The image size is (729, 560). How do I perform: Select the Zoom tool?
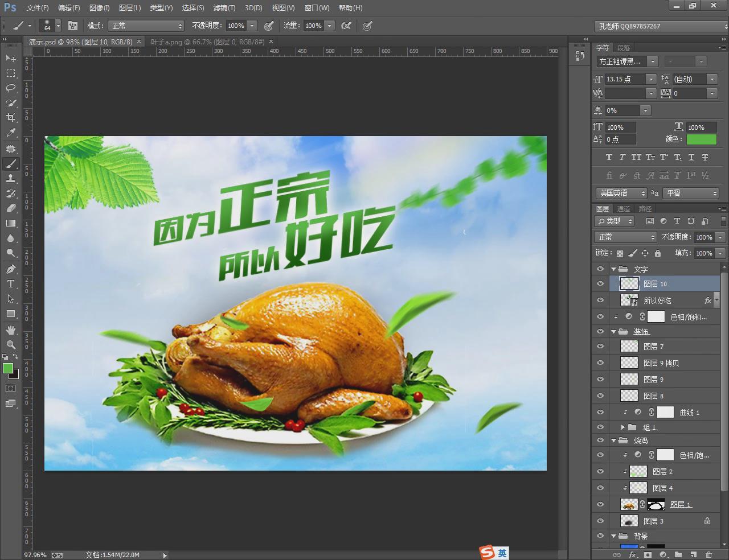pyautogui.click(x=11, y=344)
